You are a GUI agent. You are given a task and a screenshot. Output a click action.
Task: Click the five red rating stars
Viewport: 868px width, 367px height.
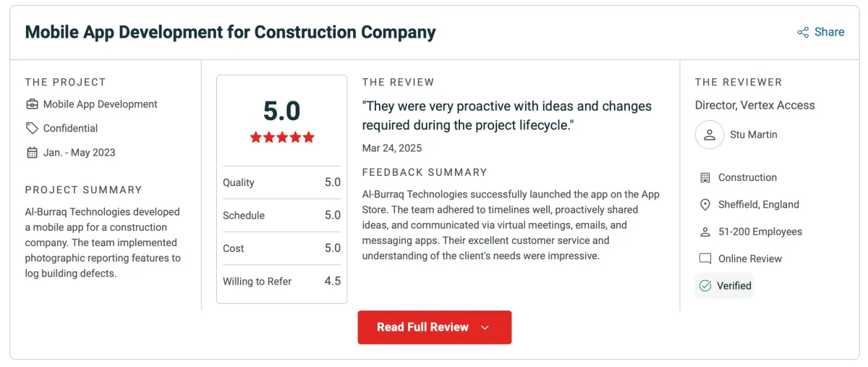[x=282, y=138]
